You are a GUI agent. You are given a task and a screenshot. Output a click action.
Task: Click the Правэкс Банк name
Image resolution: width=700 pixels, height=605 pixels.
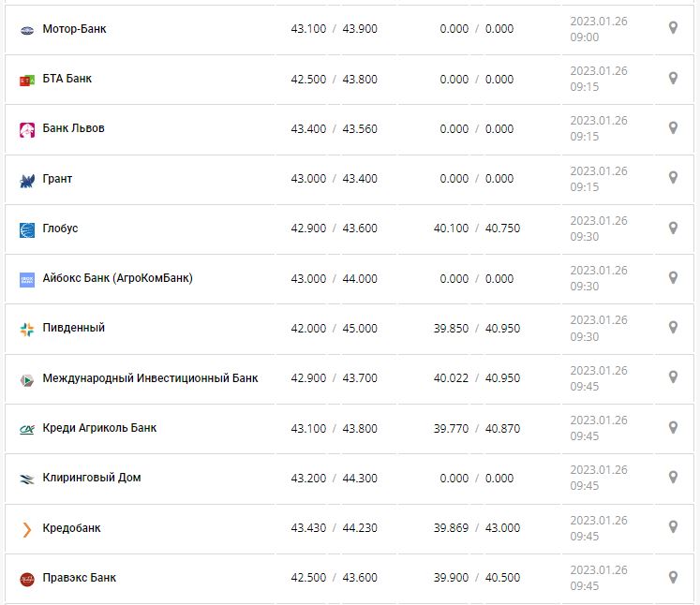79,577
